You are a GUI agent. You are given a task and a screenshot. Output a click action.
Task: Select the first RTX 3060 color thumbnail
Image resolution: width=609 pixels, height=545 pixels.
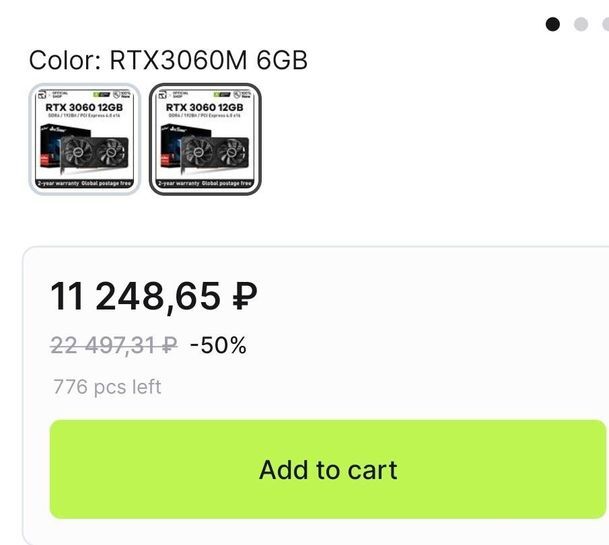(85, 139)
